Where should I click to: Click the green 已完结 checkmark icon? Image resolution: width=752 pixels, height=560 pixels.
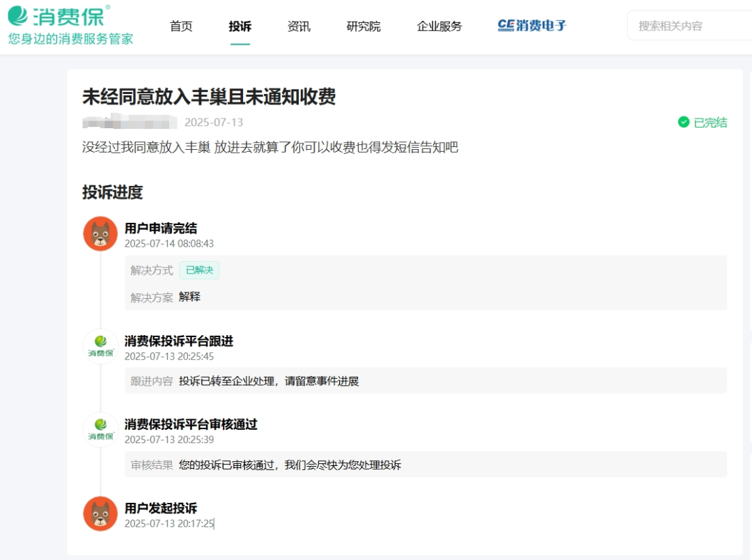[684, 123]
